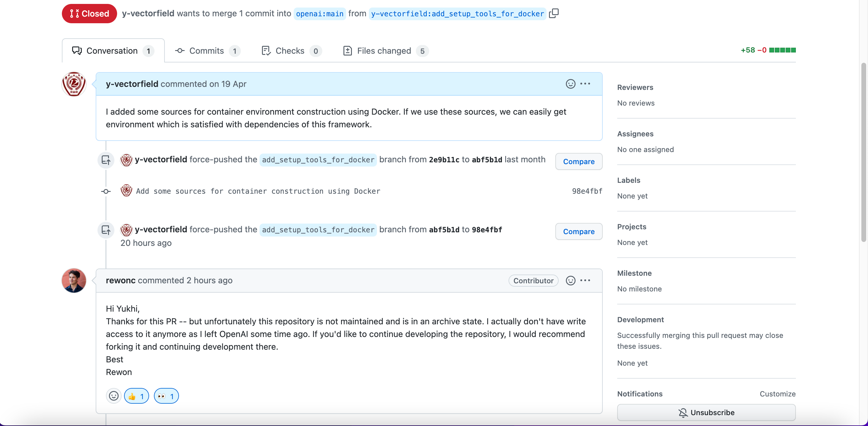This screenshot has height=426, width=868.
Task: Click the openai:main base branch label
Action: coord(319,14)
